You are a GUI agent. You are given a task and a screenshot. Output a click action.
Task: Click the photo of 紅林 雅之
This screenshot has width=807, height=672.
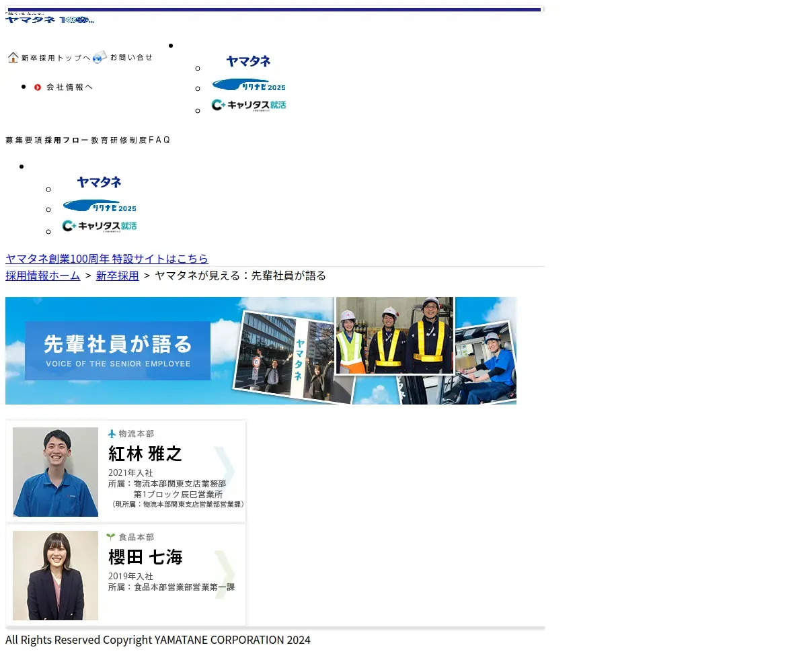tap(55, 472)
